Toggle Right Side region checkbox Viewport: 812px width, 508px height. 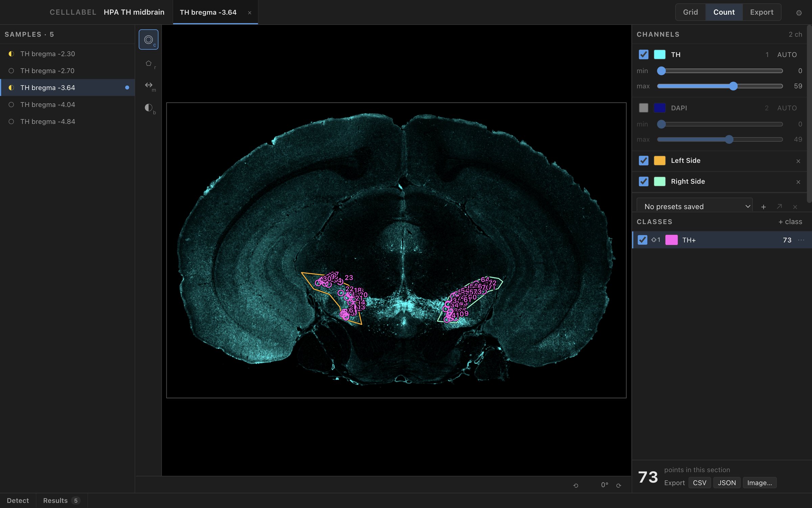click(644, 182)
